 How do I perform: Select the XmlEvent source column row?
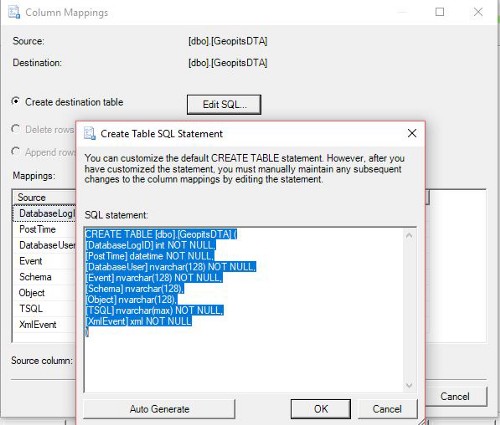click(x=45, y=324)
